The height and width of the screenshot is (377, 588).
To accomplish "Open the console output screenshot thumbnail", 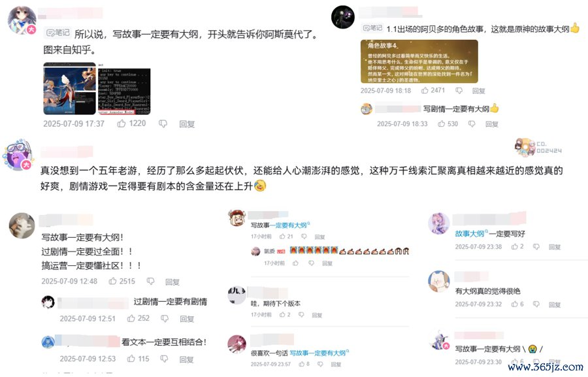I will point(124,90).
